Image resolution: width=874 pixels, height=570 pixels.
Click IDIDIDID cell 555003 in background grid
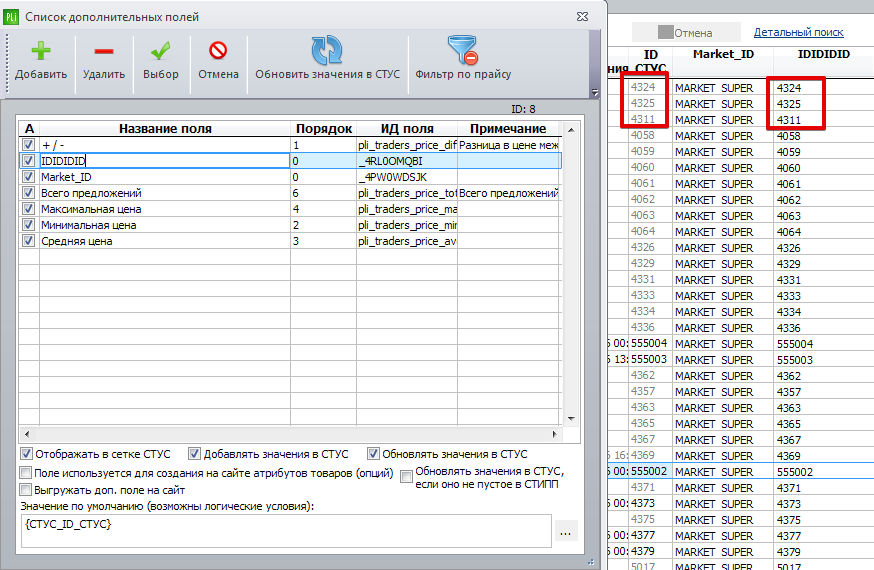[823, 360]
